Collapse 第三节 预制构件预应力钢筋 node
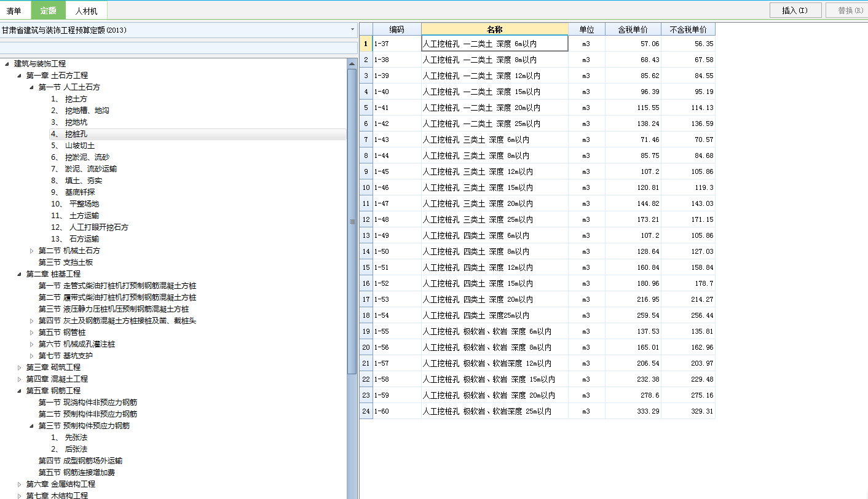The height and width of the screenshot is (499, 868). (x=31, y=426)
